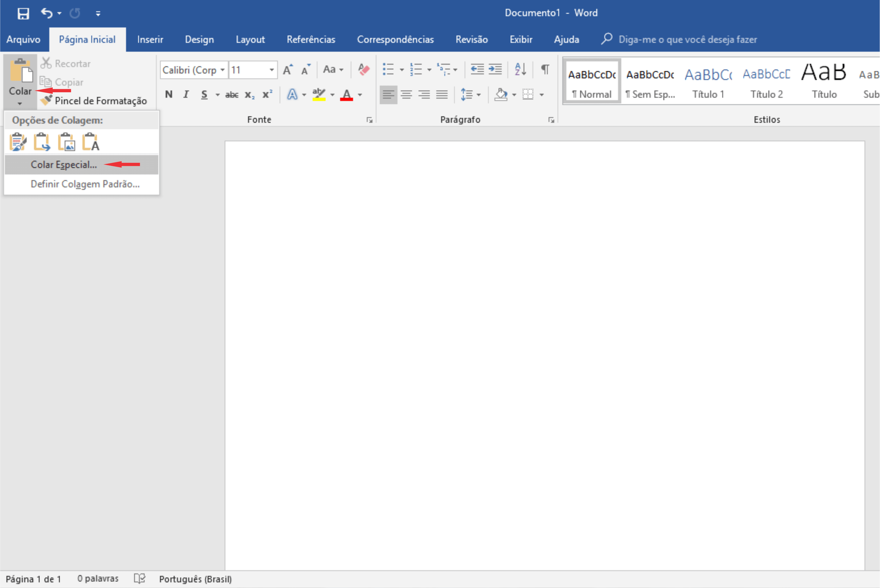Click Definir Colagem Padrão option
The image size is (880, 588).
click(85, 184)
